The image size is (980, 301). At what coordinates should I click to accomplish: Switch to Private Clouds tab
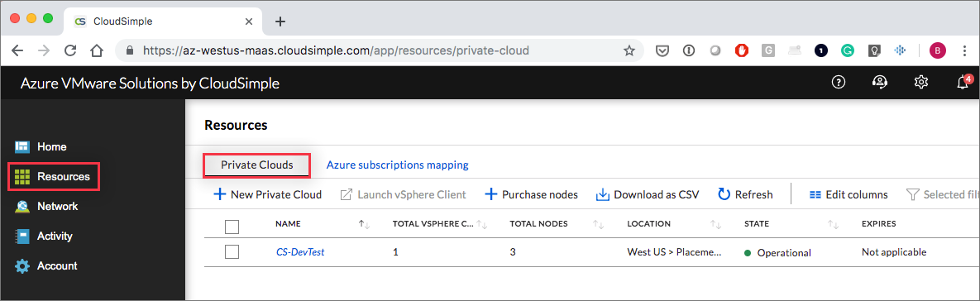257,165
